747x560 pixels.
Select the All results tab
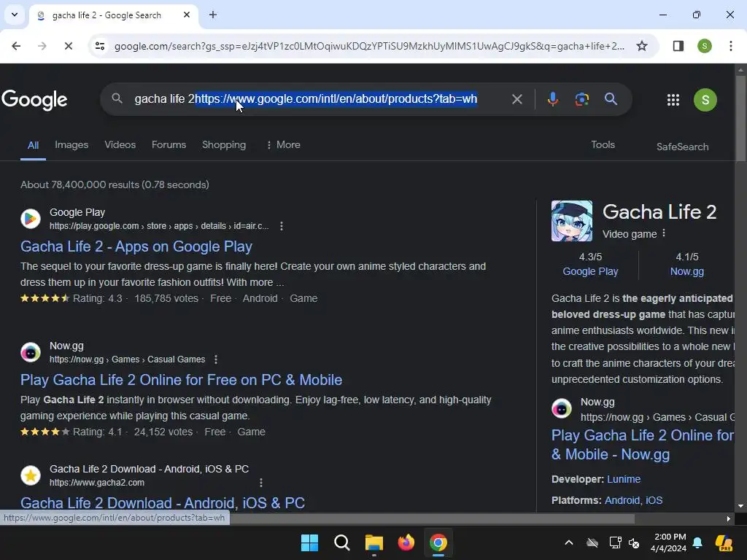pyautogui.click(x=33, y=145)
